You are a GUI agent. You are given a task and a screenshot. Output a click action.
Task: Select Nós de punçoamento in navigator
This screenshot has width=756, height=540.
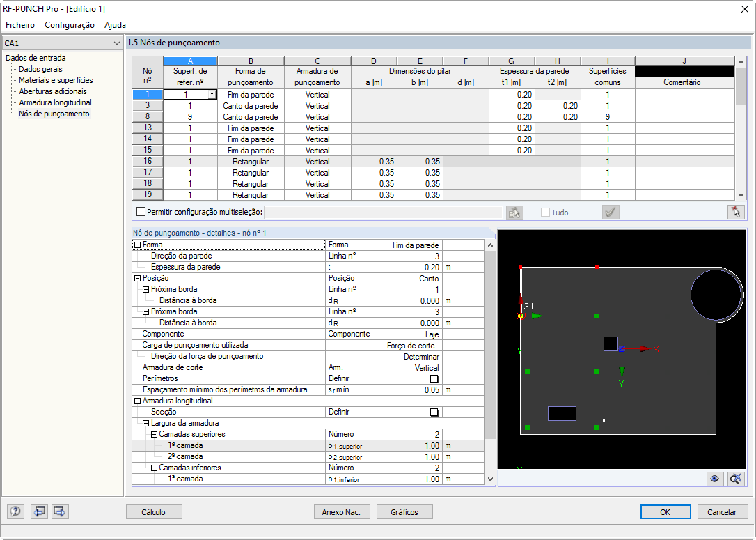[x=54, y=114]
